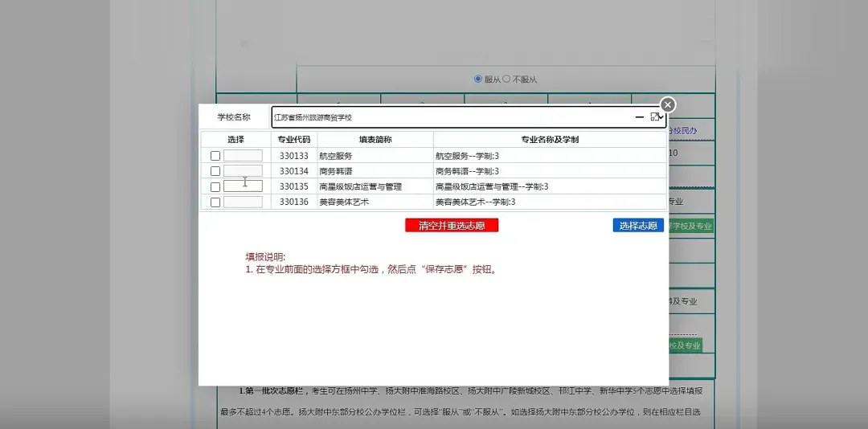868x429 pixels.
Task: Close the major selection dialog
Action: tap(668, 104)
